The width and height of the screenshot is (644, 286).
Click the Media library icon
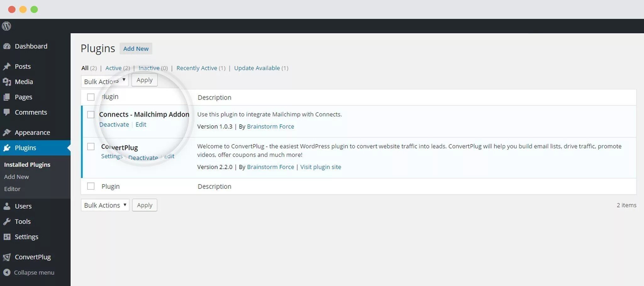[x=7, y=82]
